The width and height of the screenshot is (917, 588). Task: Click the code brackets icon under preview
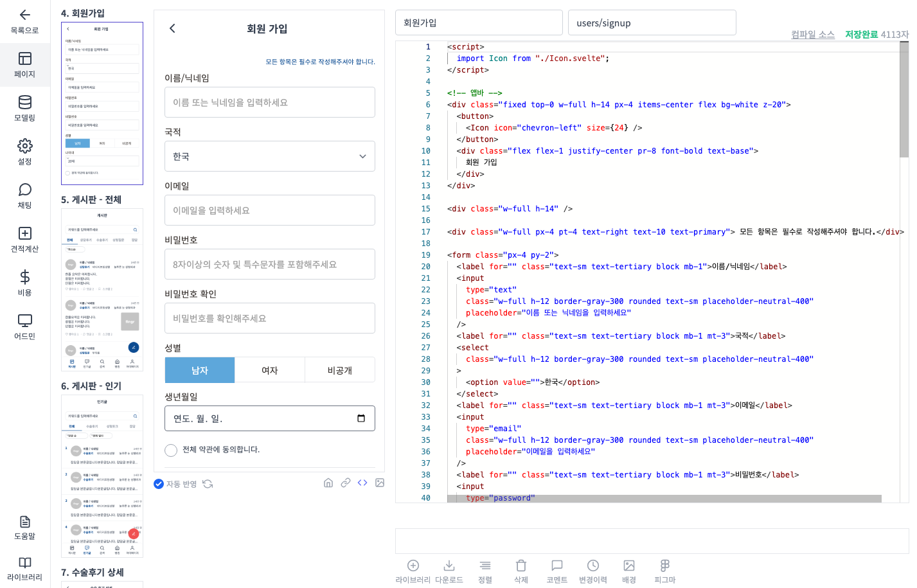click(362, 483)
